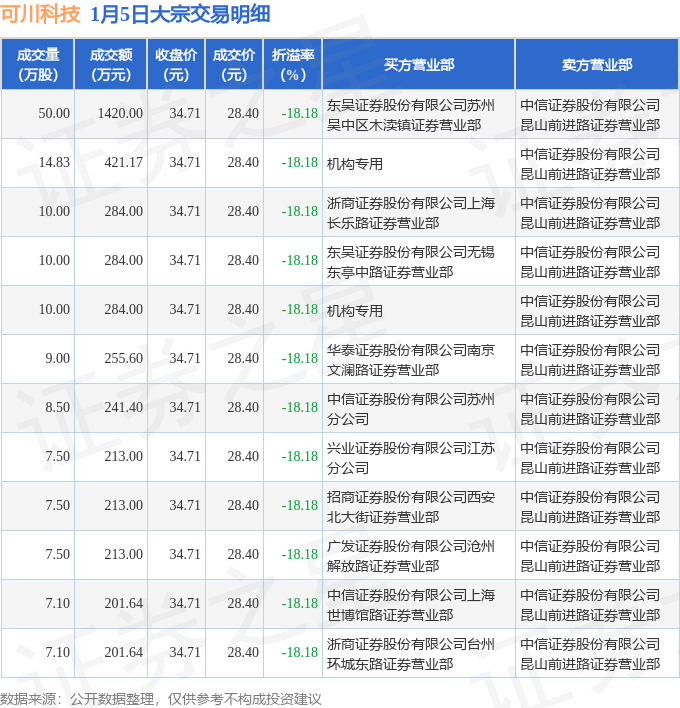The width and height of the screenshot is (680, 708).
Task: Click buyer 东吴证券无锡东亭中路证券营业部
Action: (x=411, y=261)
